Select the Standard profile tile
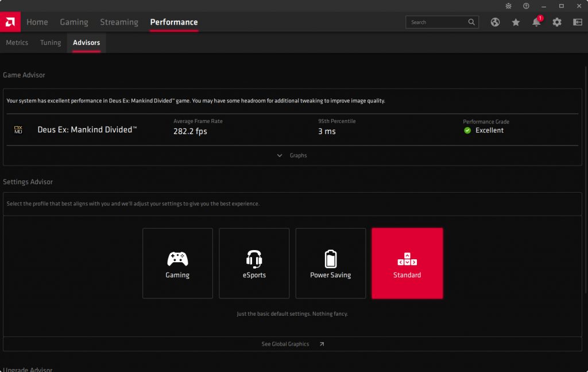This screenshot has width=588, height=372. [407, 263]
